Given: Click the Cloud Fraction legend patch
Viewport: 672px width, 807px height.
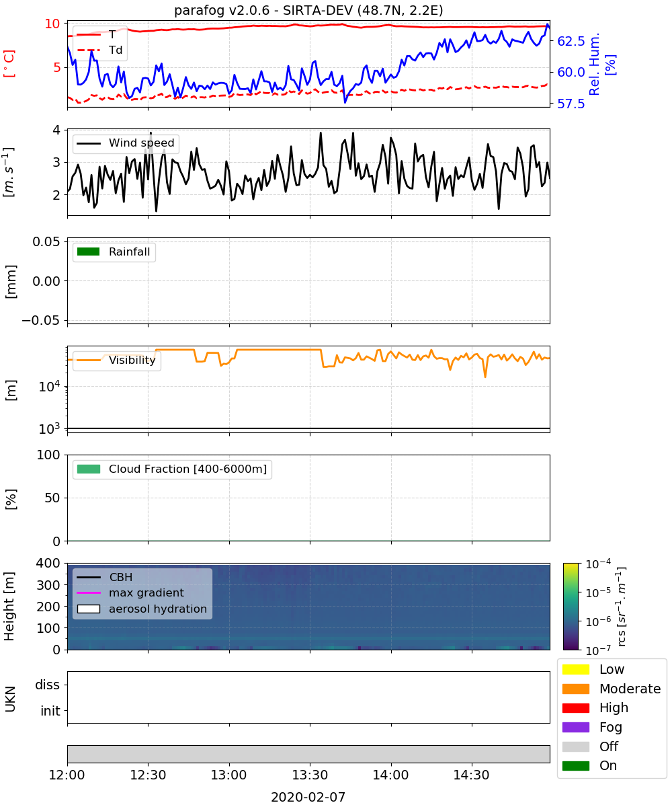Looking at the screenshot, I should click(88, 469).
